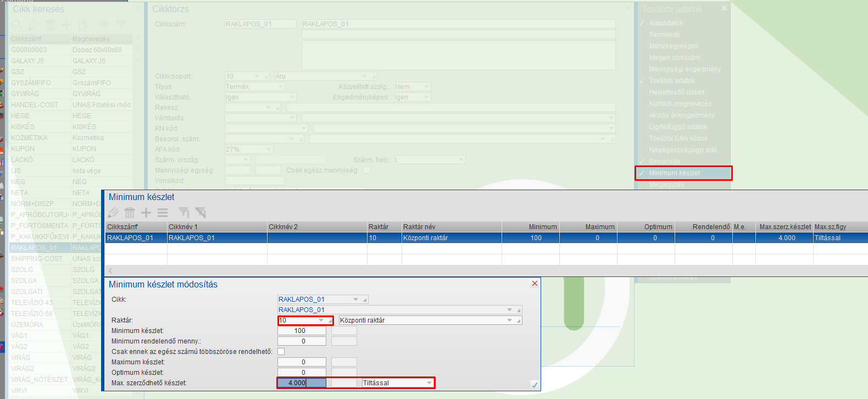868x399 pixels.
Task: Sort by Megnevezés column in Cikk keresés
Action: pyautogui.click(x=102, y=39)
